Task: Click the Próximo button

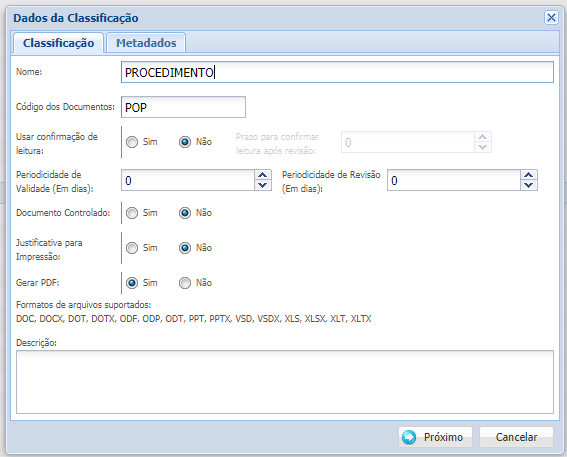Action: click(435, 437)
